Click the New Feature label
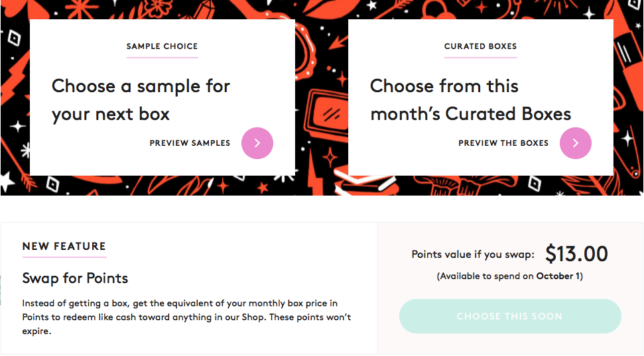644x356 pixels. (64, 247)
